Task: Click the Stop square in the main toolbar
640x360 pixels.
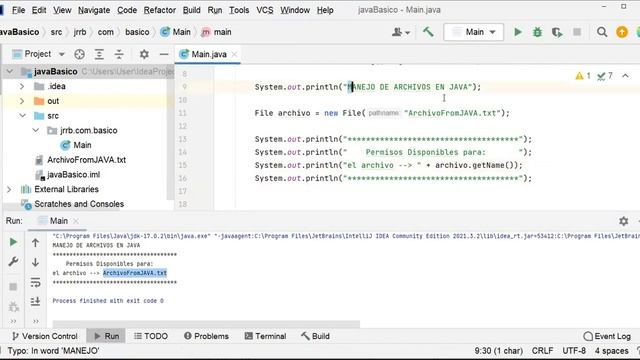Action: pyautogui.click(x=577, y=32)
